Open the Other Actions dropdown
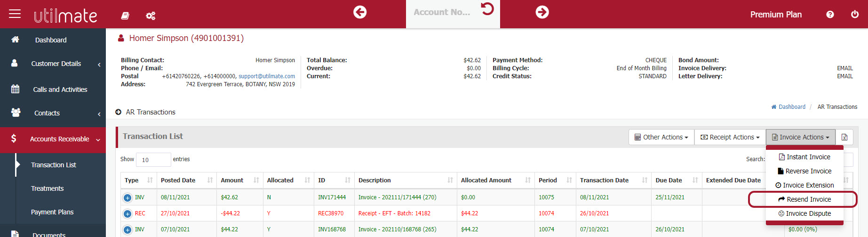Image resolution: width=868 pixels, height=237 pixels. pyautogui.click(x=661, y=137)
